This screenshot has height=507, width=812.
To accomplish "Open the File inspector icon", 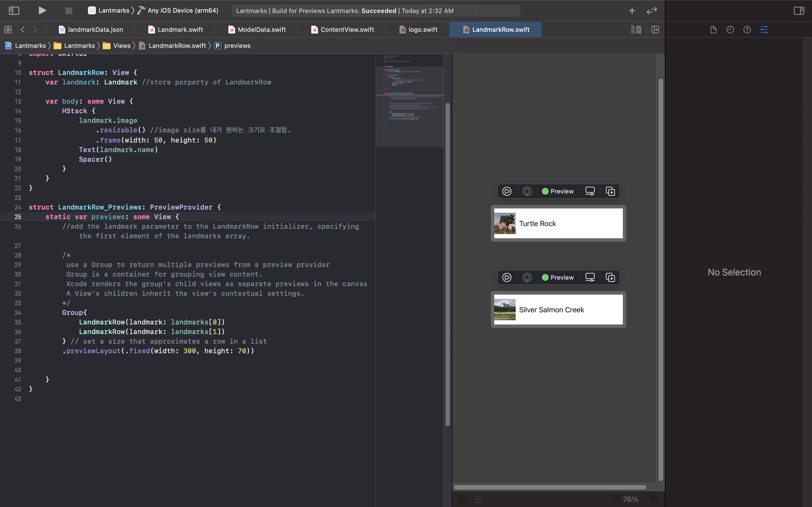I will (713, 30).
